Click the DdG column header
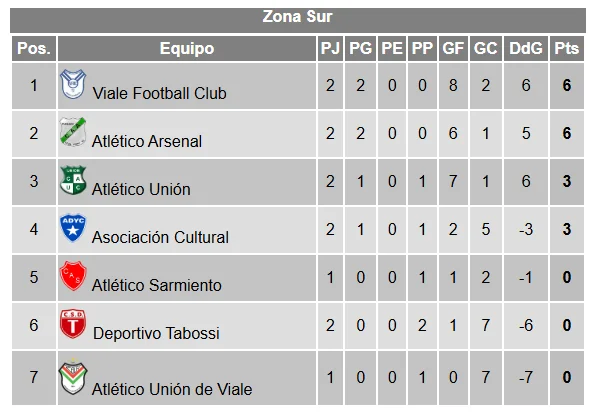Viewport: 601px width, 417px height. [525, 48]
